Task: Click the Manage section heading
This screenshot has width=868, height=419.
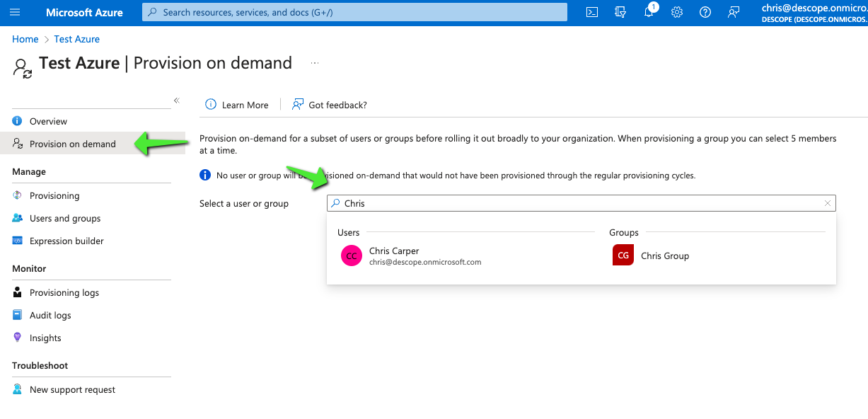Action: pos(29,171)
